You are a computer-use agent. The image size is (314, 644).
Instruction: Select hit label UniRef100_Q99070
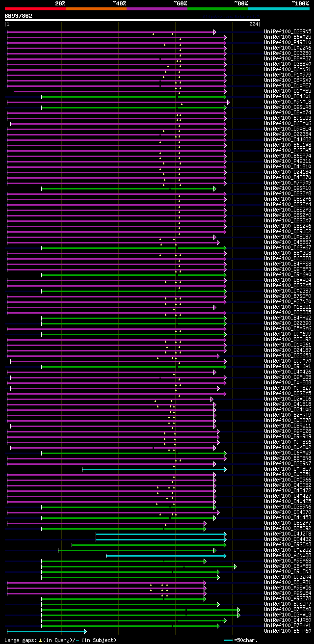tap(288, 361)
